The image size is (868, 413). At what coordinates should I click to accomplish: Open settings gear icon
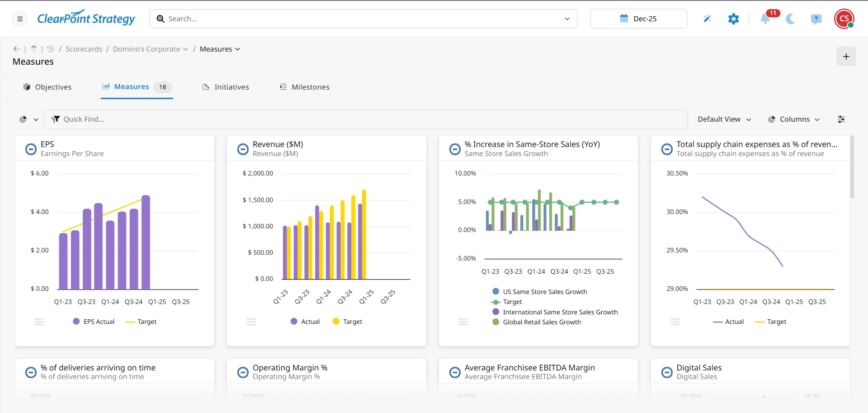coord(733,19)
